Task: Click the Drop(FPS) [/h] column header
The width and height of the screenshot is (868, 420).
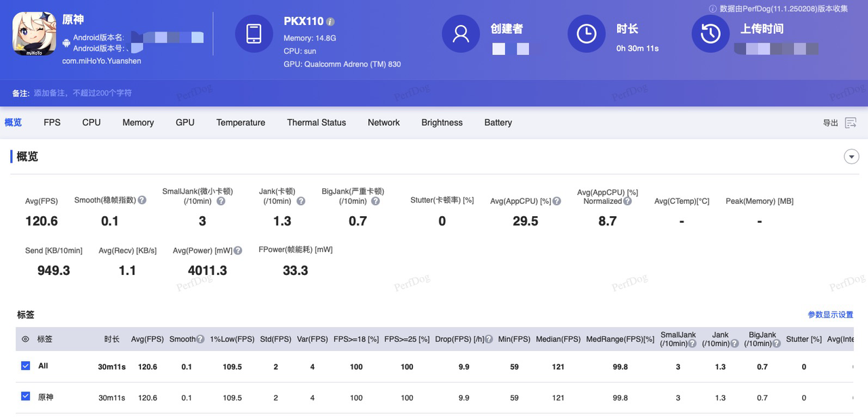Action: point(464,339)
